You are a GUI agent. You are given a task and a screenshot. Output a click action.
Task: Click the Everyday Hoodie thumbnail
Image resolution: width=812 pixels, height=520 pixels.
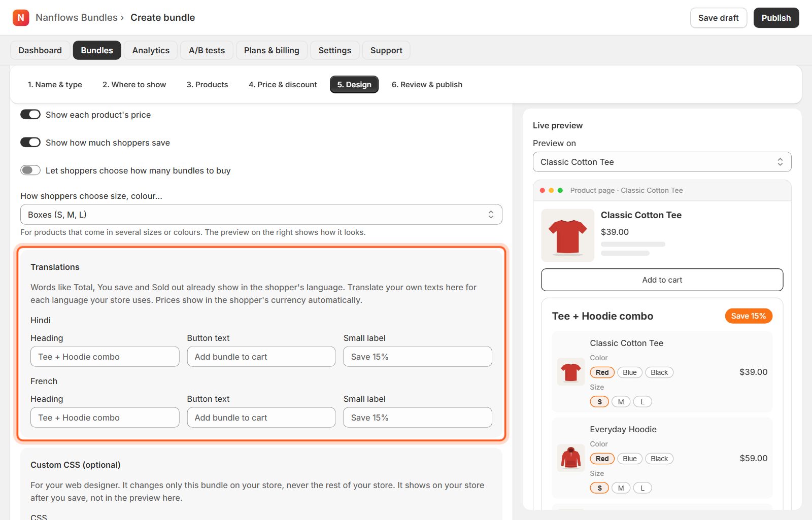click(x=571, y=458)
